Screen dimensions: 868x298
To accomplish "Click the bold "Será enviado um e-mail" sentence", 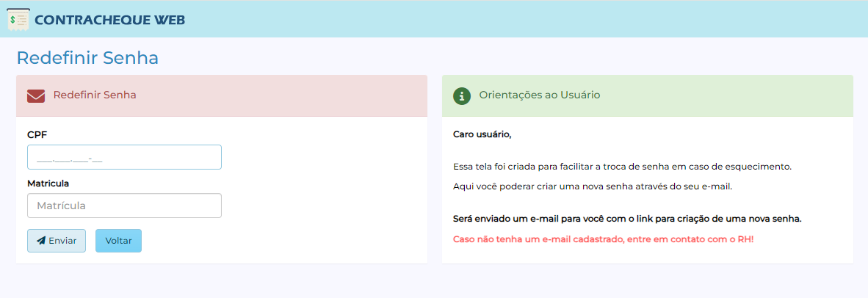I will click(x=626, y=219).
